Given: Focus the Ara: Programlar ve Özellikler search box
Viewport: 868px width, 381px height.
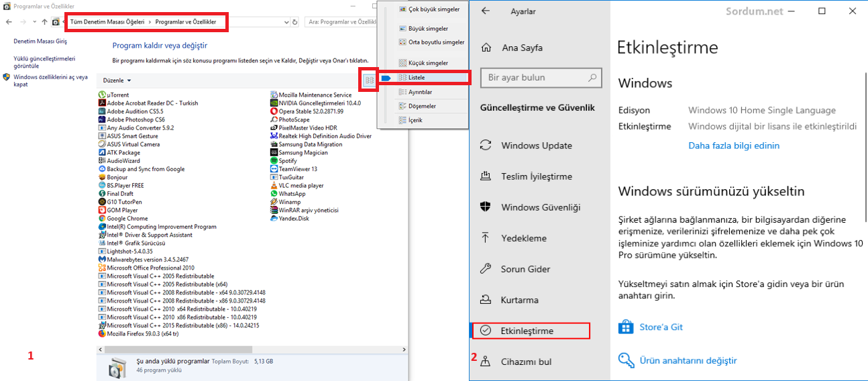Looking at the screenshot, I should coord(342,22).
